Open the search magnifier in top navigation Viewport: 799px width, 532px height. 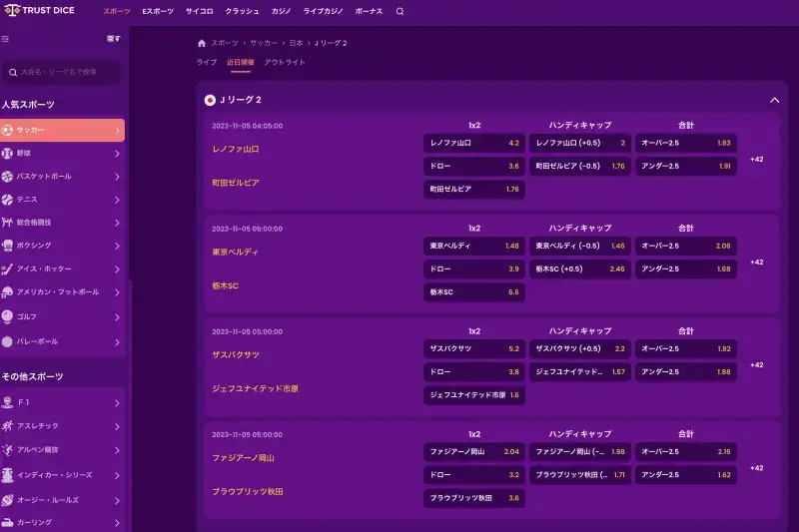coord(400,11)
